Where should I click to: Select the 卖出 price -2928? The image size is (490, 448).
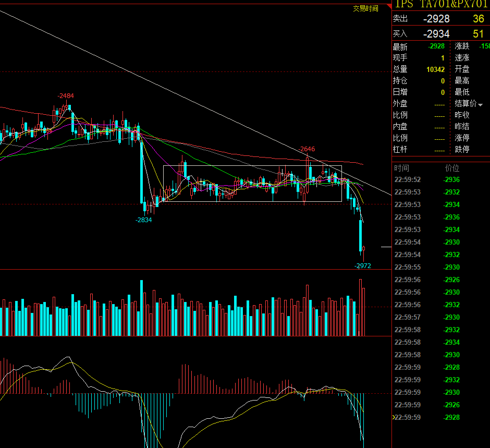point(436,19)
